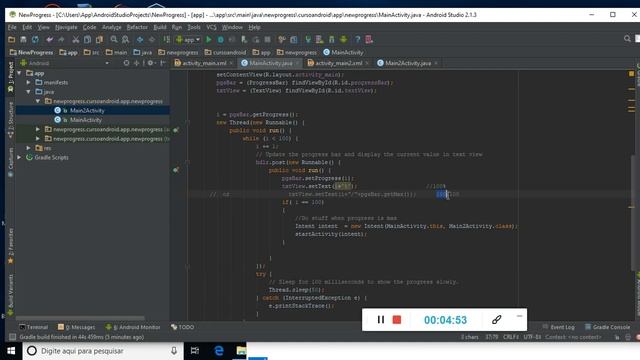Expand the res folder node

pyautogui.click(x=29, y=148)
